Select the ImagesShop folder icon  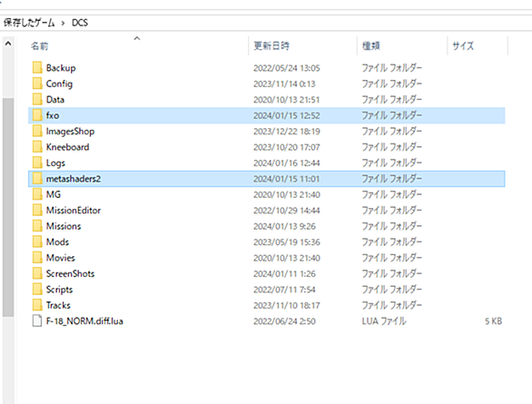click(x=37, y=131)
